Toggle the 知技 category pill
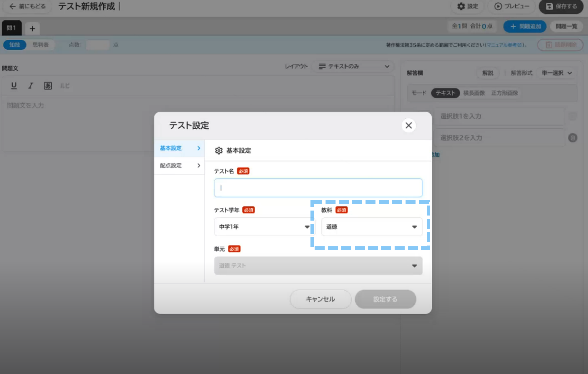This screenshot has height=374, width=588. pos(15,45)
